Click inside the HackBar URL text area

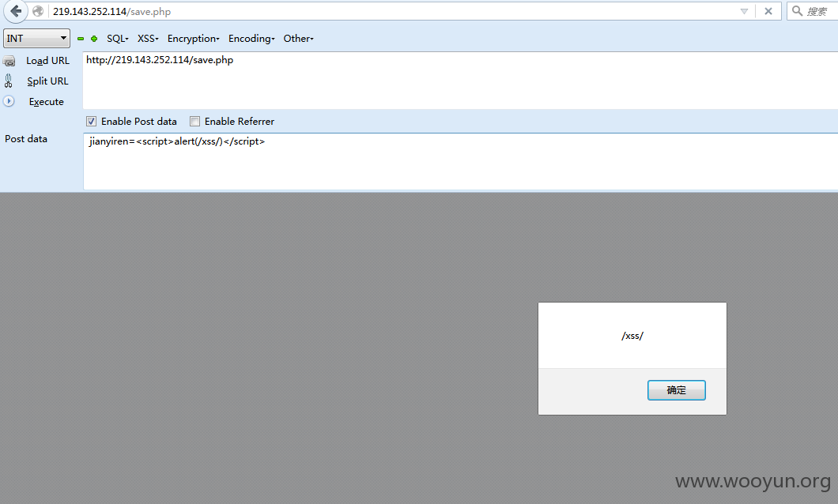tap(460, 81)
